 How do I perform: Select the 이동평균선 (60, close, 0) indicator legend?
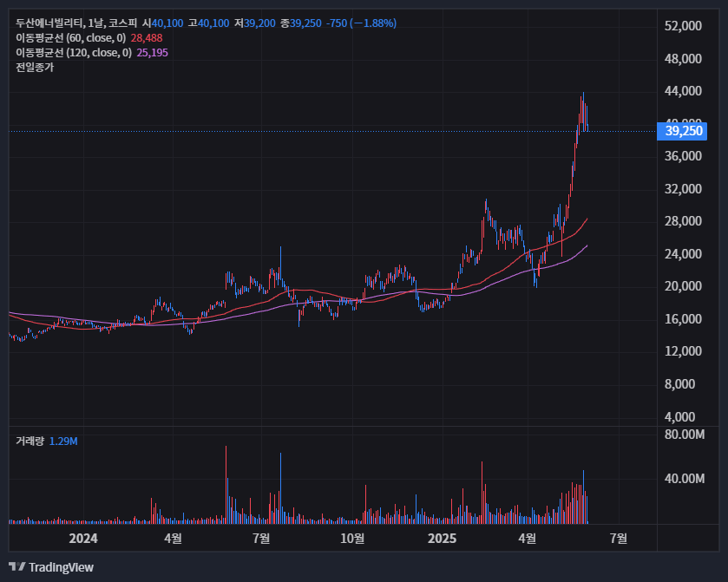point(71,38)
